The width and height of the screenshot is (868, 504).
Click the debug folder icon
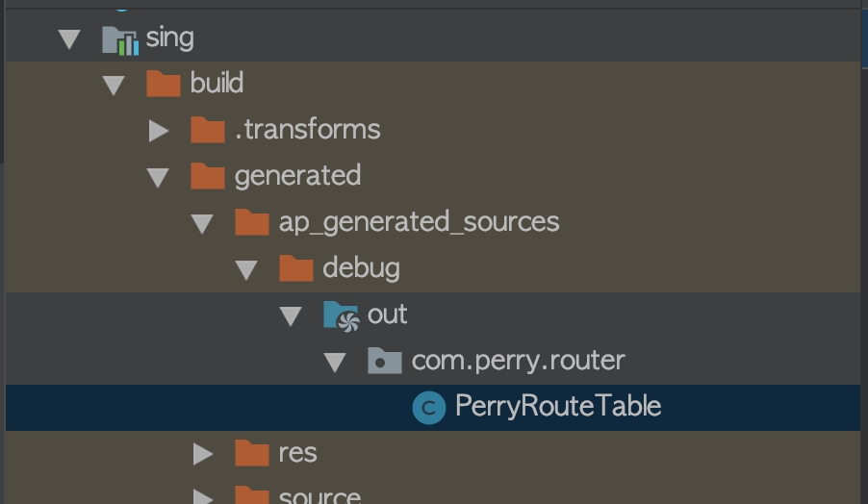296,267
